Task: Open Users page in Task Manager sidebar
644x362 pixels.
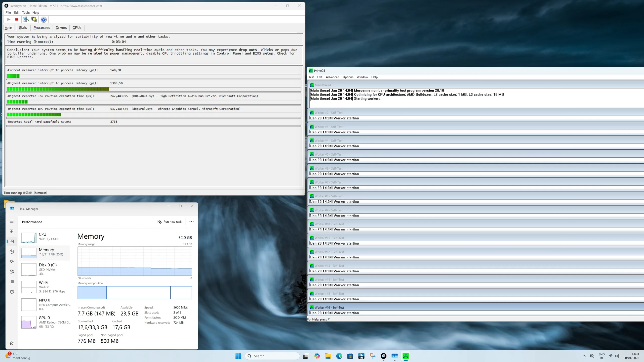Action: (x=12, y=271)
